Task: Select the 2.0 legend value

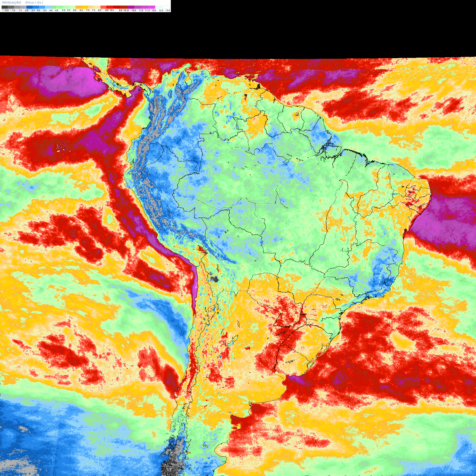Action: 27,10
